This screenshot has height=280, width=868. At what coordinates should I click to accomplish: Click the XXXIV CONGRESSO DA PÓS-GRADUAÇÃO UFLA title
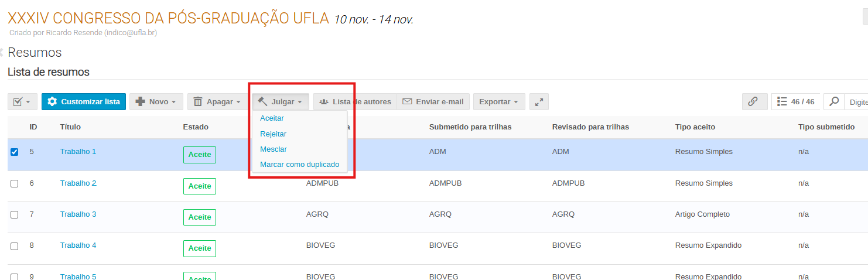coord(168,18)
